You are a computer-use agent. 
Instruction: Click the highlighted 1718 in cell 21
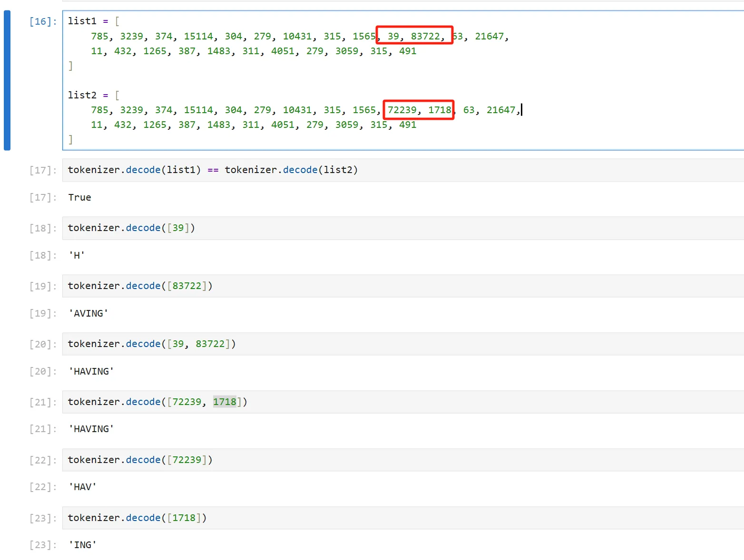[225, 402]
